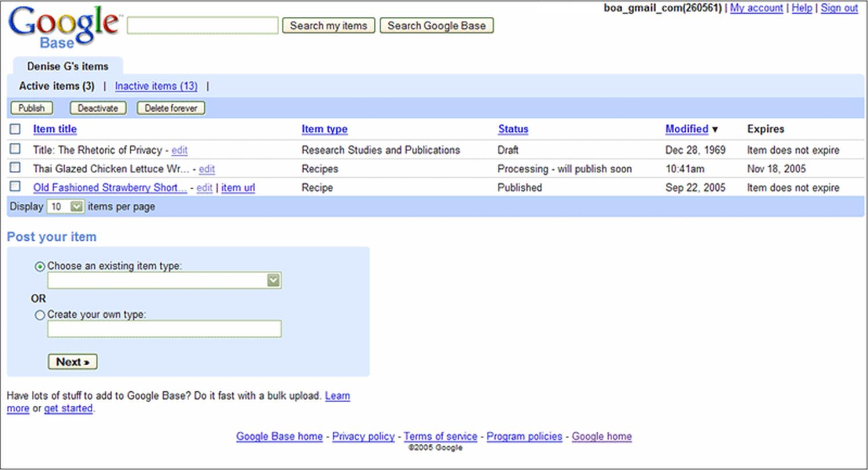Check the Rhetoric of Privacy item checkbox
Image resolution: width=868 pixels, height=470 pixels.
pos(15,149)
